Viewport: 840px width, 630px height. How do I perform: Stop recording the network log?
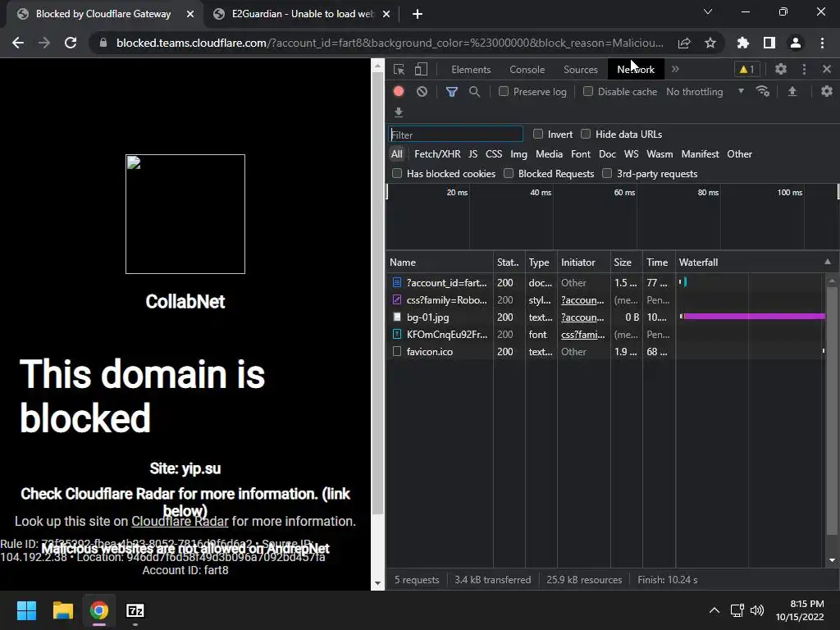pyautogui.click(x=399, y=91)
